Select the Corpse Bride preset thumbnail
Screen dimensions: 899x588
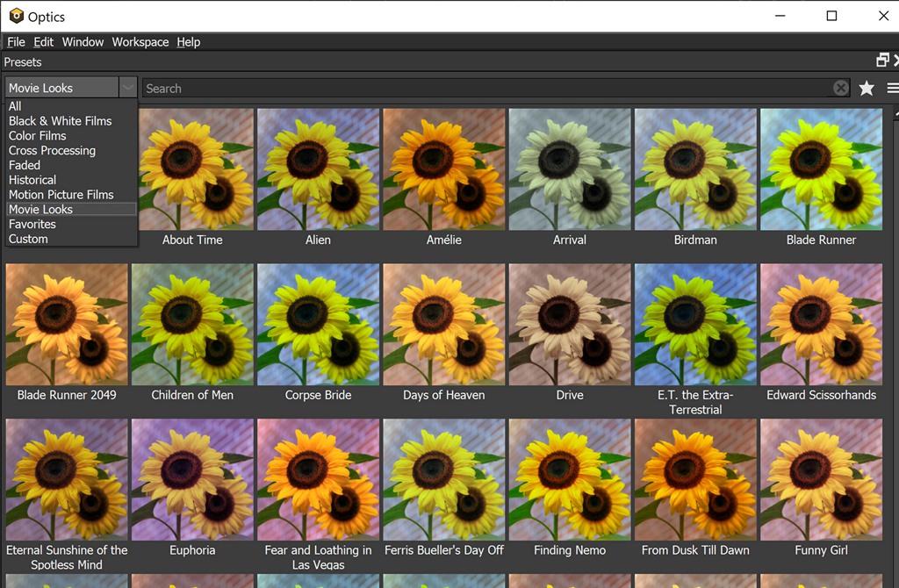(318, 325)
